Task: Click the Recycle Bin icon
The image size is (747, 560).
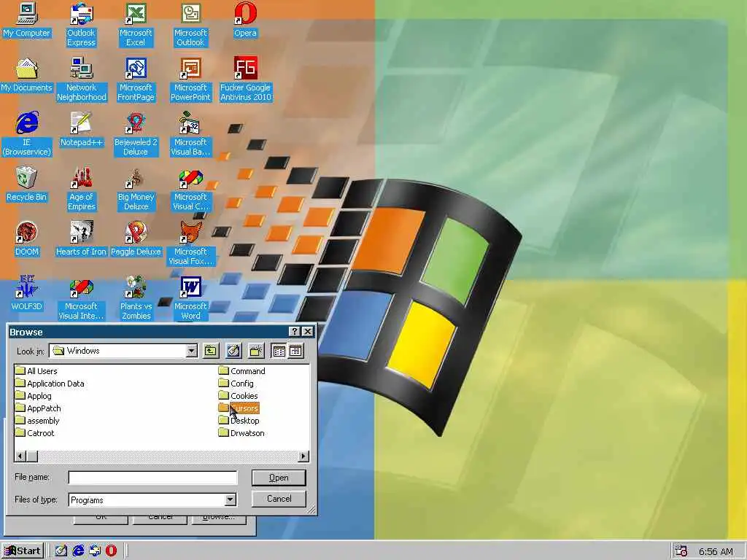Action: tap(27, 184)
